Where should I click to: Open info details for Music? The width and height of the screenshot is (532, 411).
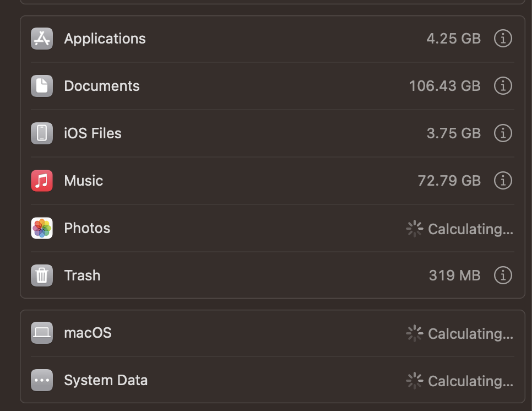[x=503, y=181]
